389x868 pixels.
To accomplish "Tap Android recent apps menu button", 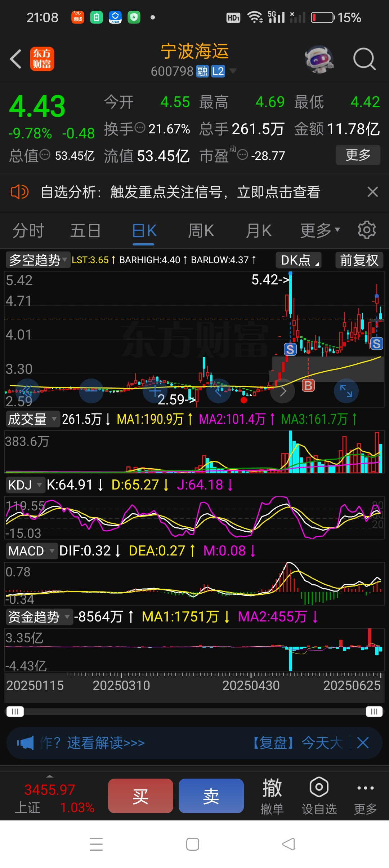I will [x=96, y=844].
